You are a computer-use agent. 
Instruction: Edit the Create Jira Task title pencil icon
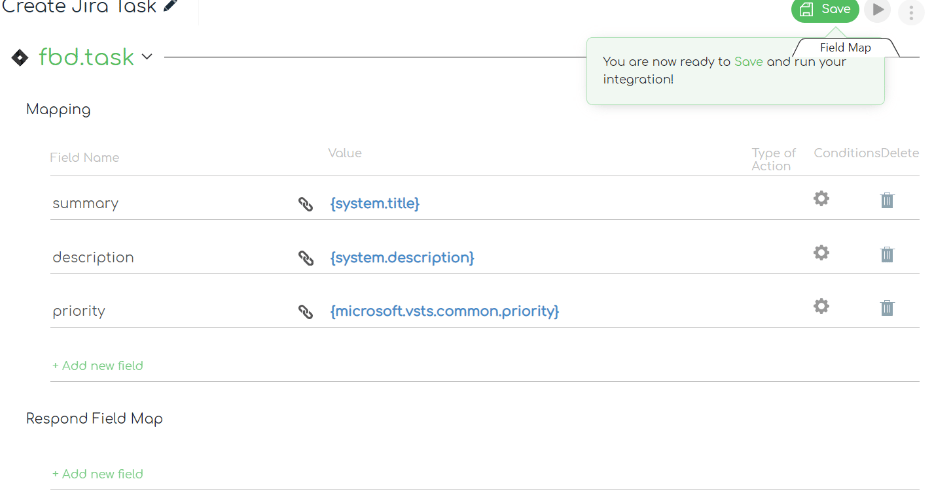pos(170,6)
